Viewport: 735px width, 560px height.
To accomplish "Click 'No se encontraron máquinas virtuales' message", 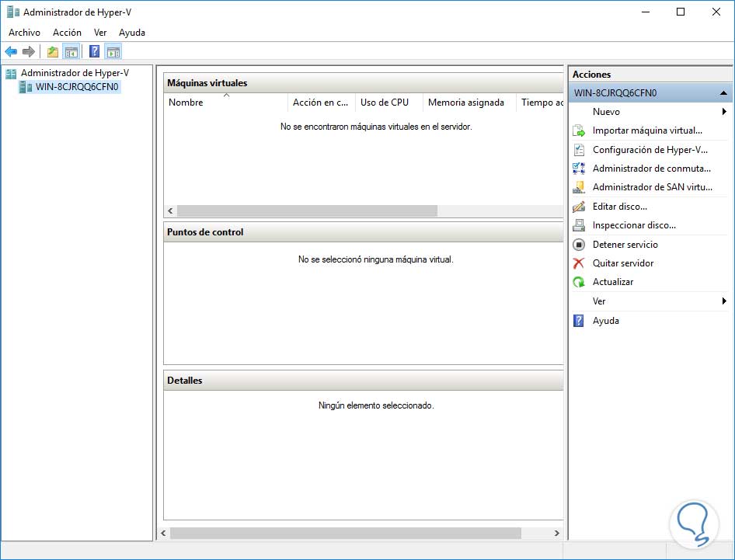I will 376,127.
